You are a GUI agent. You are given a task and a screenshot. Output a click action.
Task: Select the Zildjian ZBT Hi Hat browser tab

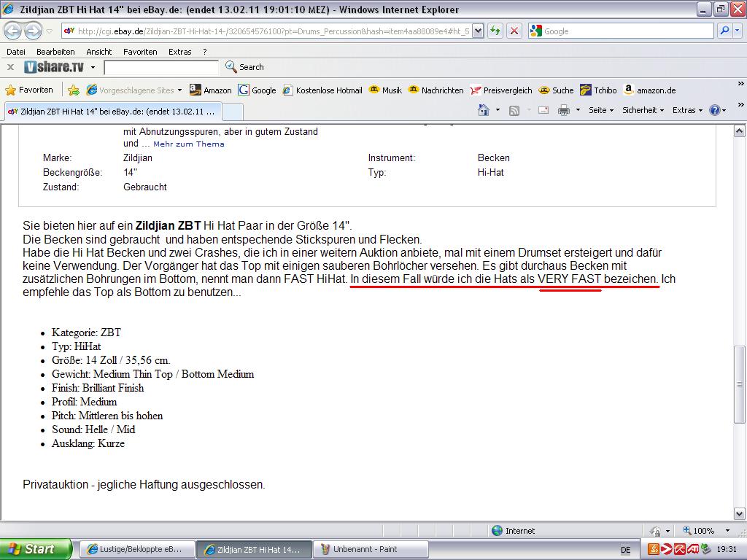(x=112, y=112)
